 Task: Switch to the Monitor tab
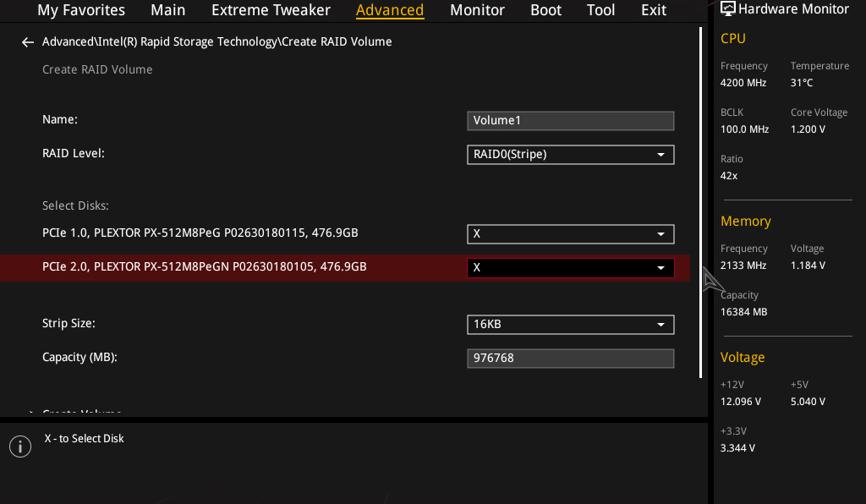477,10
